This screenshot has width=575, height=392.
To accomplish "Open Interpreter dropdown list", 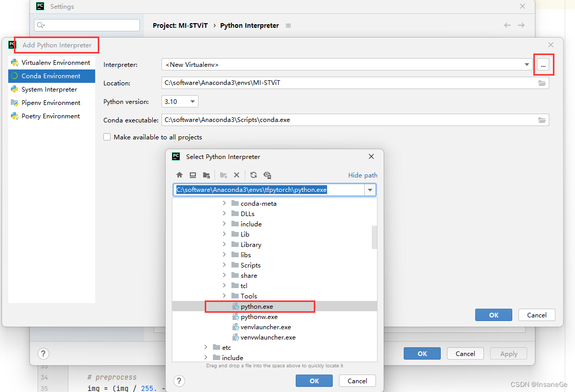I will click(527, 64).
